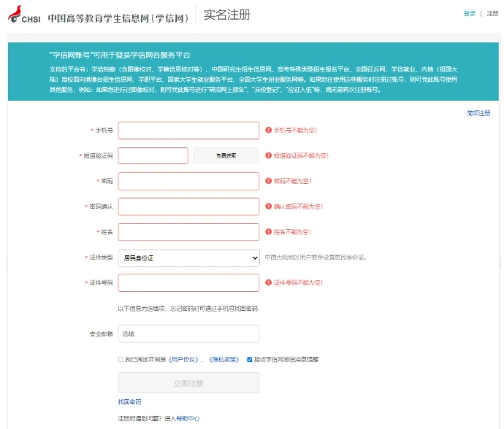
Task: Focus the 安全邮箱 optional email field
Action: (x=188, y=333)
